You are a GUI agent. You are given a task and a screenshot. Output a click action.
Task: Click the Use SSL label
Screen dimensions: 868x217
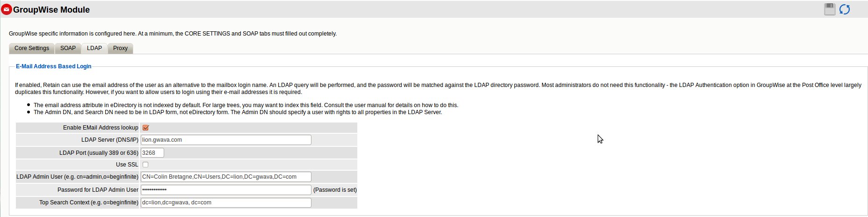click(127, 165)
